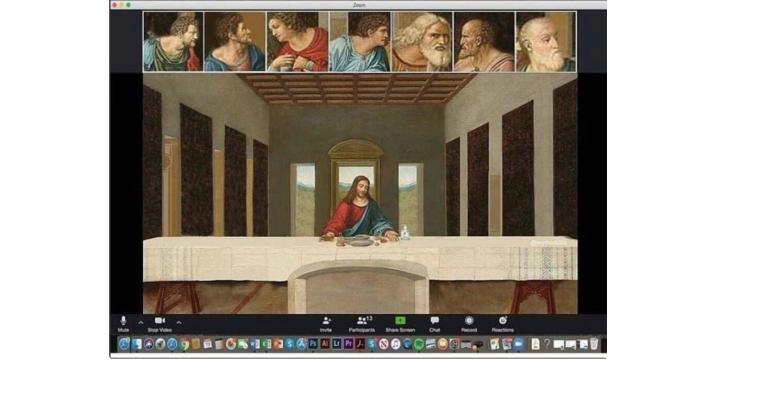Mute the microphone in Zoom

tap(123, 323)
